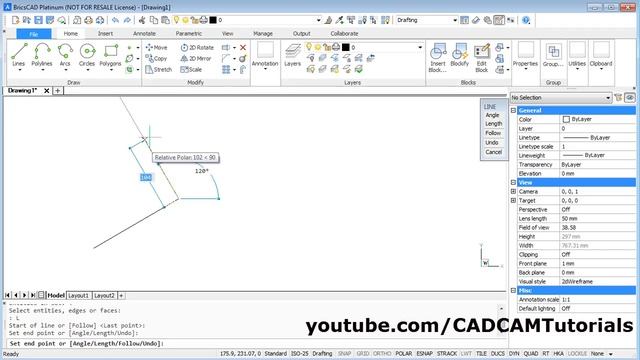The width and height of the screenshot is (640, 360).
Task: Toggle SNAP in status bar
Action: (344, 353)
